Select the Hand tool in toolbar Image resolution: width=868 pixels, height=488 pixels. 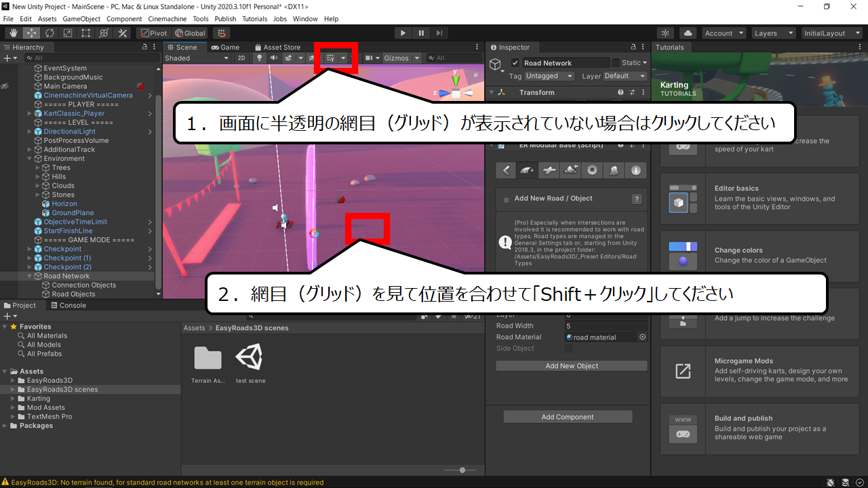click(13, 33)
